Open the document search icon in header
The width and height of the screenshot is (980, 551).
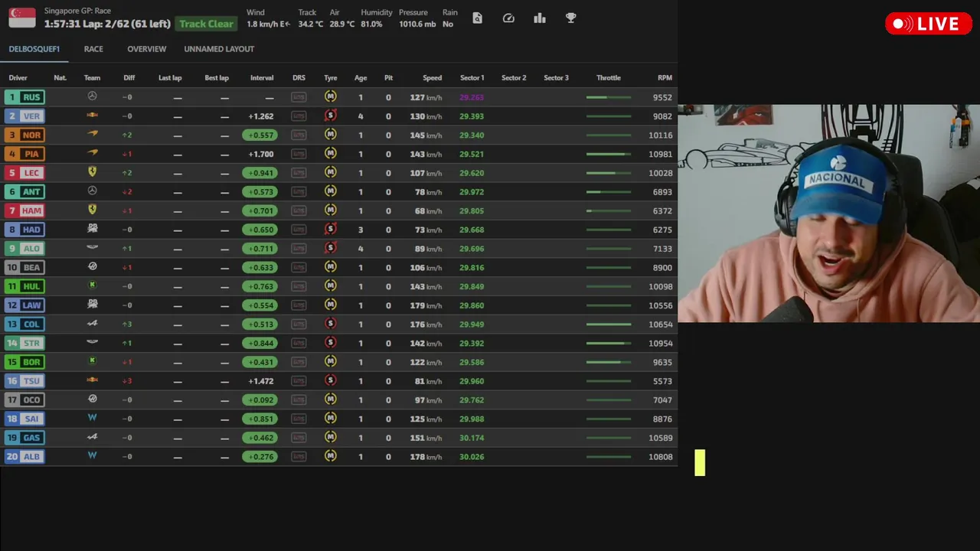click(x=477, y=18)
